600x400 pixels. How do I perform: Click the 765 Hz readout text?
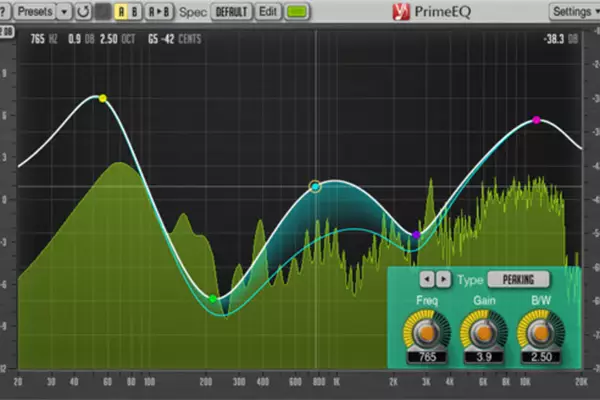pyautogui.click(x=44, y=39)
